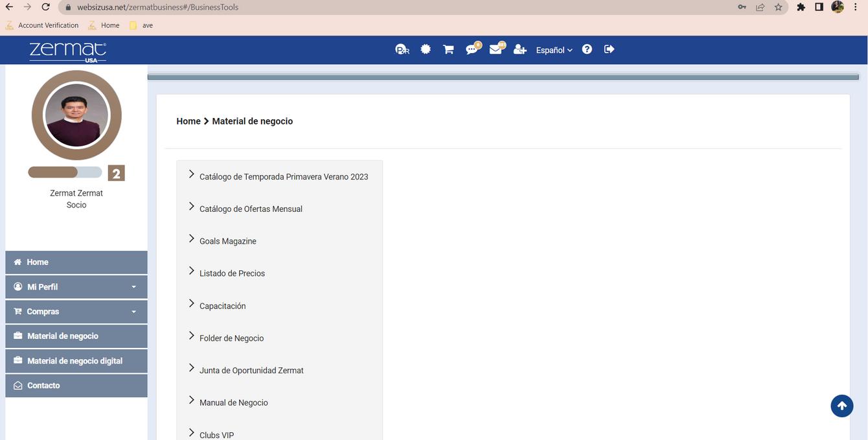Open Contacto in sidebar
Screen dimensions: 868x440
click(x=76, y=386)
